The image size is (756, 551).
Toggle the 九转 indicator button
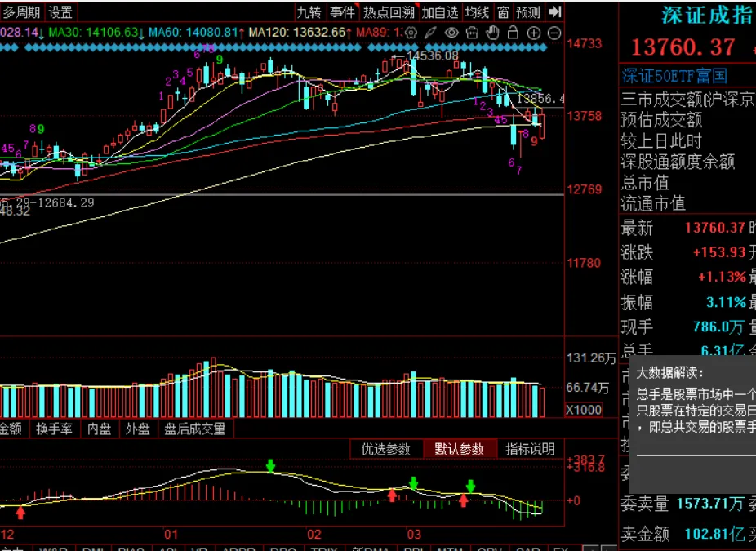(x=309, y=12)
